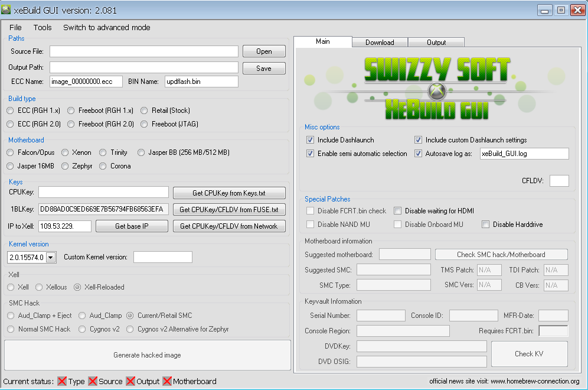The image size is (588, 390).
Task: Open the File menu
Action: [15, 27]
